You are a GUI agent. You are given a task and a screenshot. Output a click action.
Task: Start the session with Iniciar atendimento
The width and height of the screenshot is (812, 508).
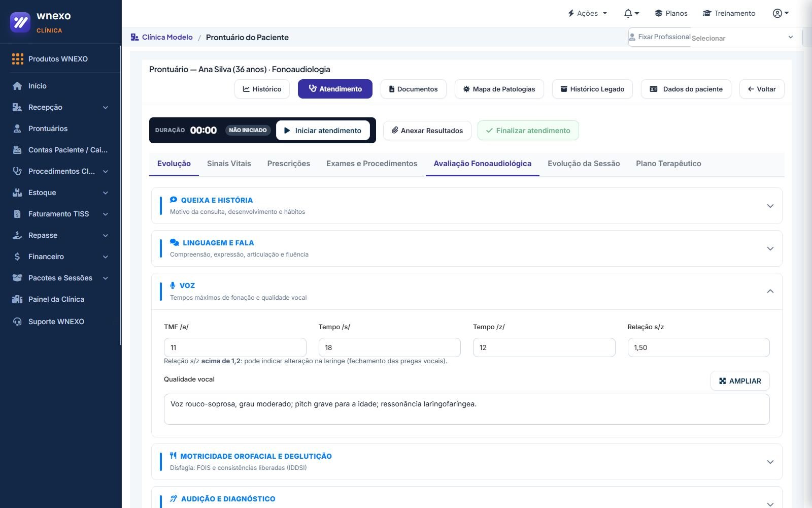(x=323, y=131)
